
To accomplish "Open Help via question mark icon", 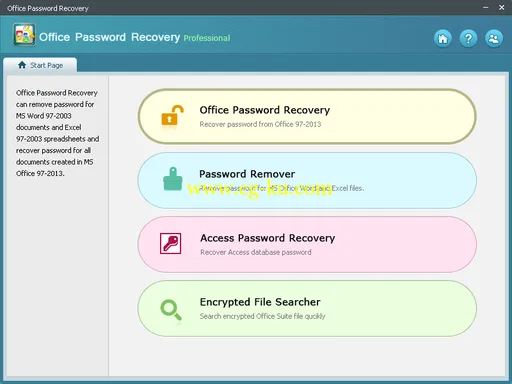I will pyautogui.click(x=468, y=38).
